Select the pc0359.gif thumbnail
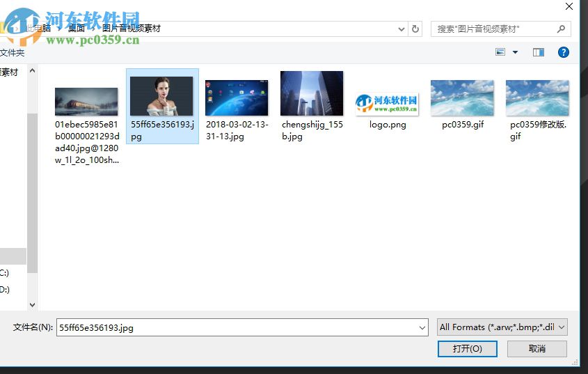 point(462,98)
